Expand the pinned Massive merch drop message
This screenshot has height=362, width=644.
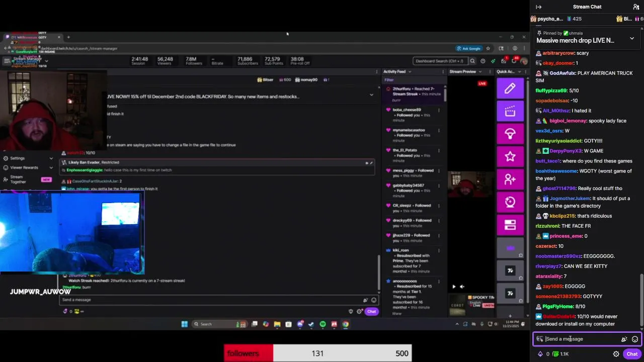(632, 38)
